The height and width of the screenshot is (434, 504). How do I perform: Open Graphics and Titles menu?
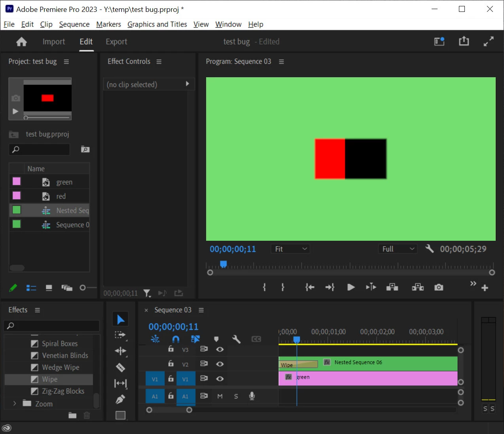157,24
